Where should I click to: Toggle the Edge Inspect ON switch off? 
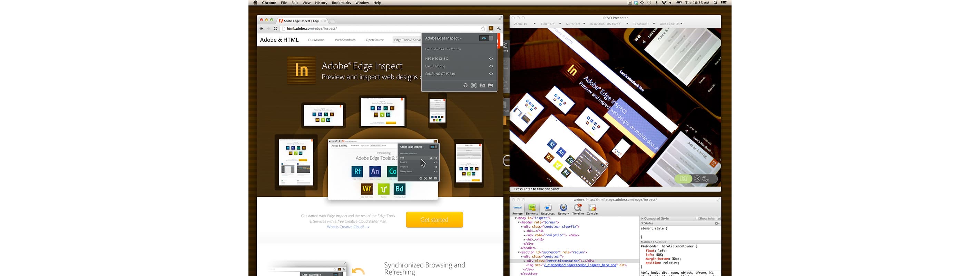pyautogui.click(x=486, y=38)
